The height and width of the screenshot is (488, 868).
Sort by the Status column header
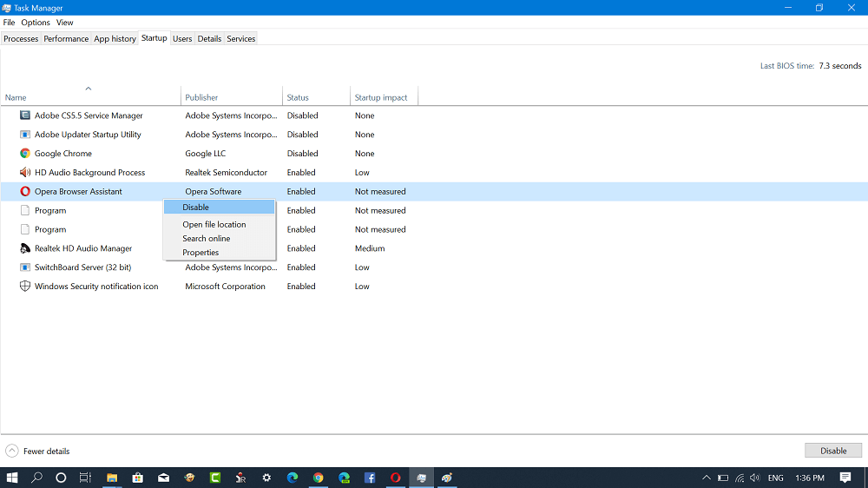coord(316,95)
